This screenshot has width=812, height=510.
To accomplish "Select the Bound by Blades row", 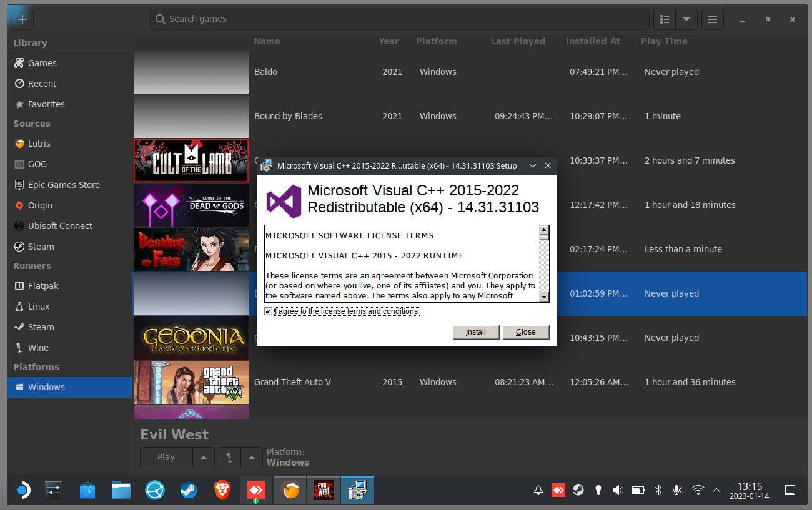I will [x=470, y=116].
